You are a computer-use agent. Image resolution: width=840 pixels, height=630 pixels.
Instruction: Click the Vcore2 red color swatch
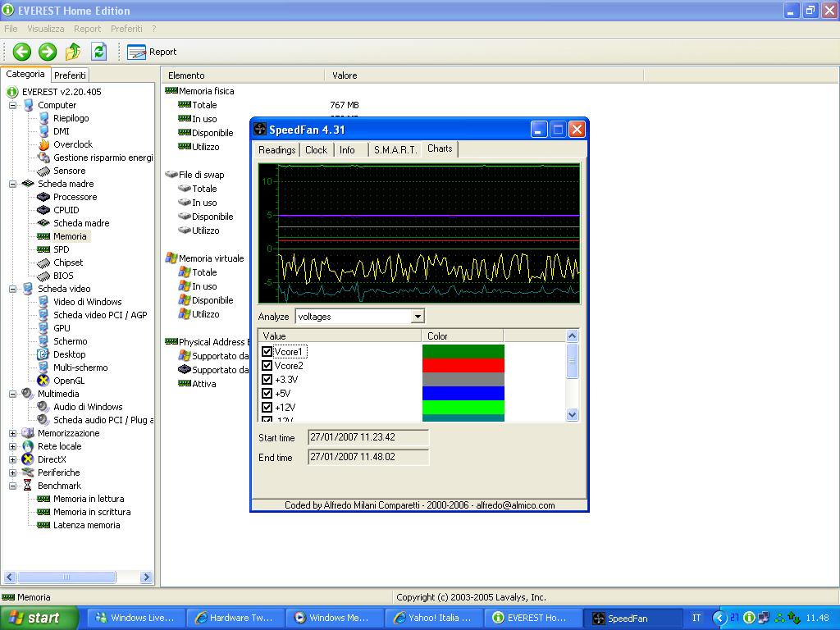tap(463, 365)
